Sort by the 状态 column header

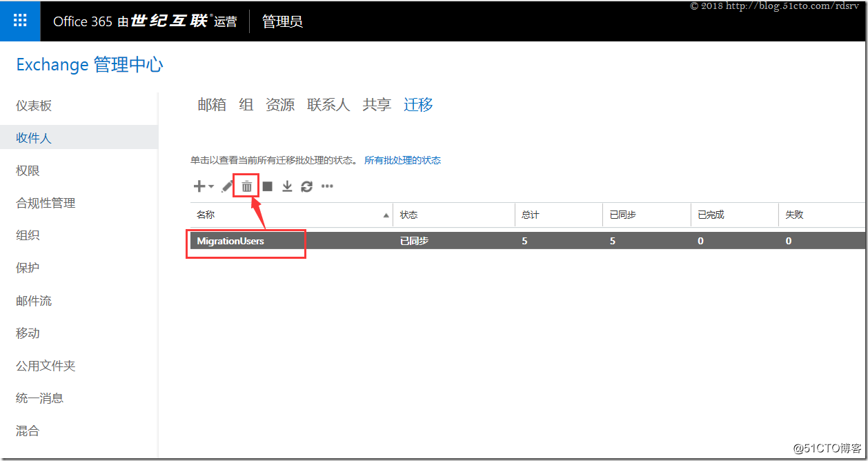coord(454,215)
